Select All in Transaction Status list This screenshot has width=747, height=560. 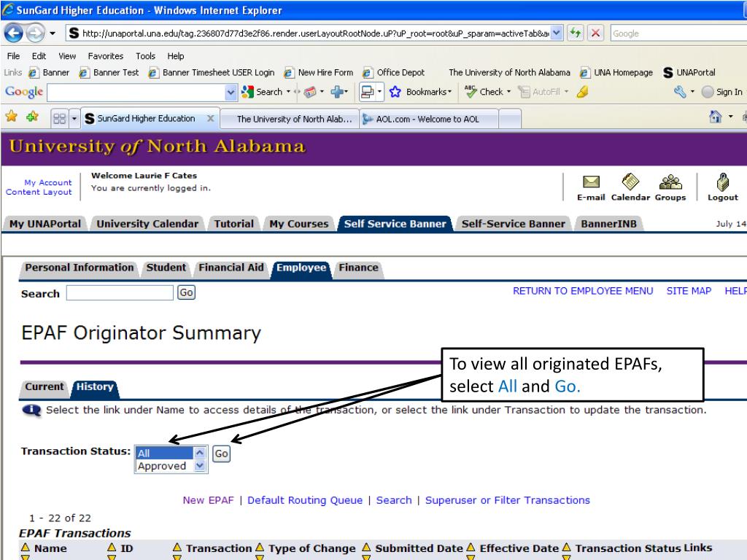click(x=164, y=454)
